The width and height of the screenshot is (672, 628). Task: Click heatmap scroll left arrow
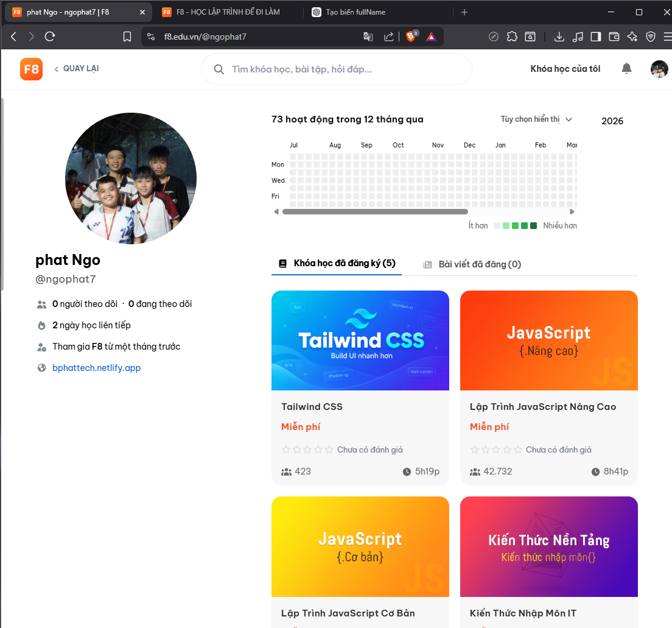pyautogui.click(x=276, y=211)
